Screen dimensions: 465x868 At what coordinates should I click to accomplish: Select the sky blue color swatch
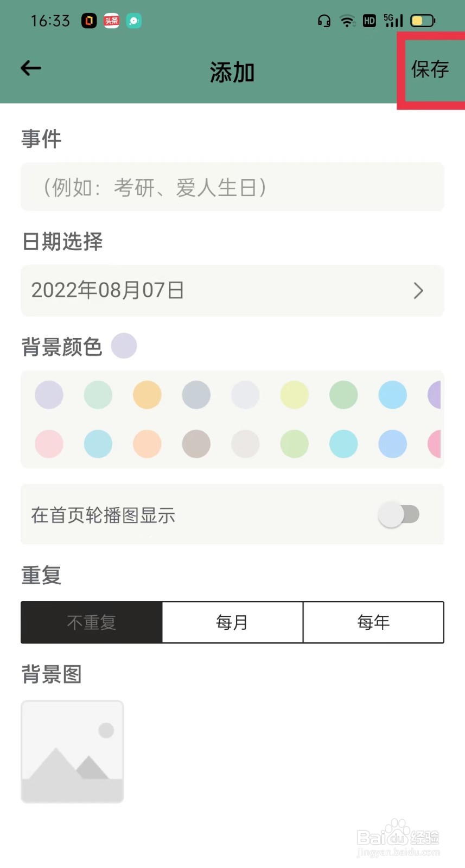pos(392,394)
